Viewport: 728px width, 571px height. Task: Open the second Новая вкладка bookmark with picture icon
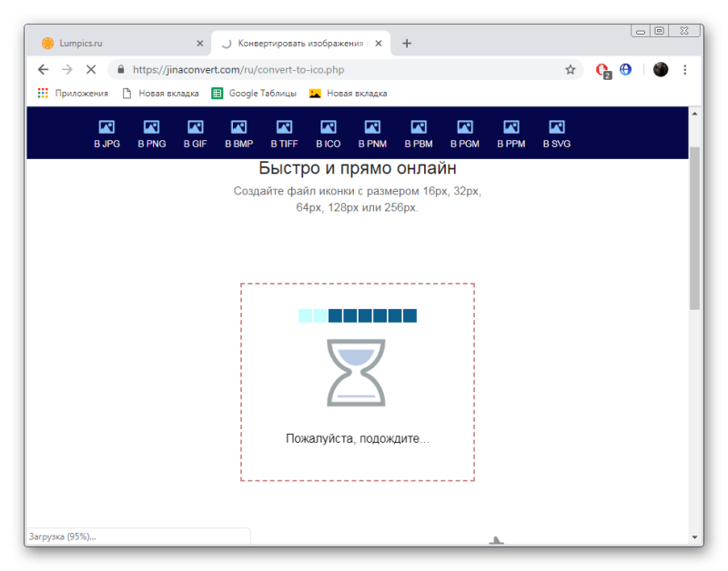(348, 94)
